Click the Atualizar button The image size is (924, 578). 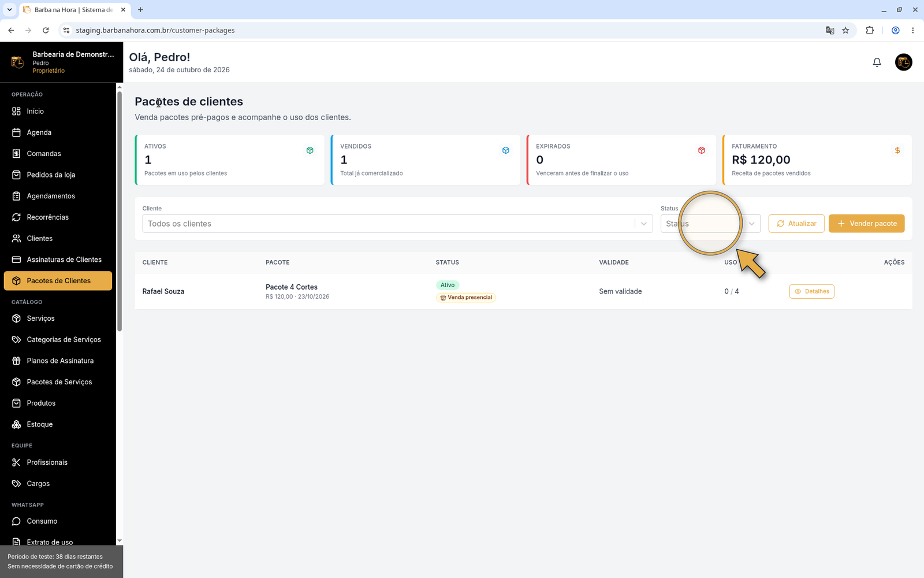tap(796, 224)
